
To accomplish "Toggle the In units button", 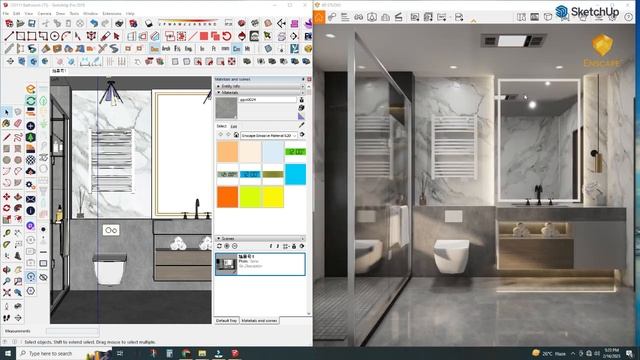I will click(x=202, y=49).
